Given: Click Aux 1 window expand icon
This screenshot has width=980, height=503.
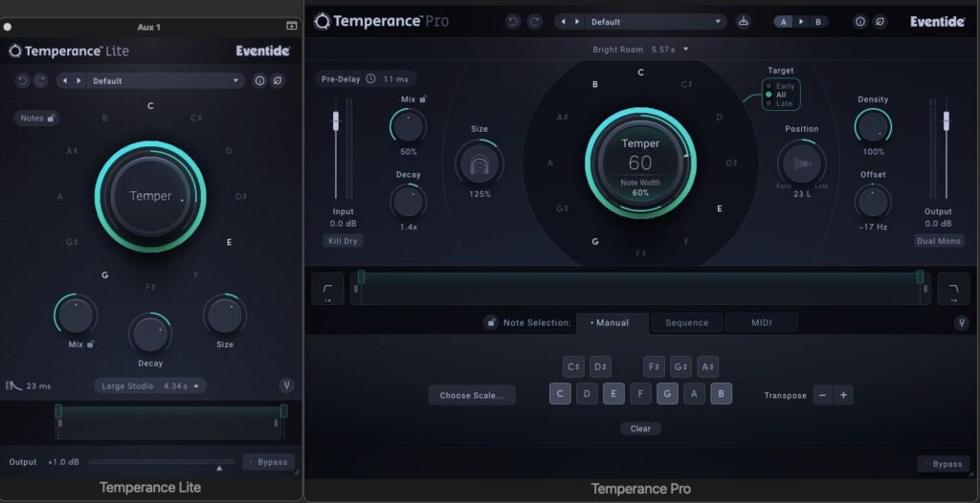Looking at the screenshot, I should click(292, 26).
